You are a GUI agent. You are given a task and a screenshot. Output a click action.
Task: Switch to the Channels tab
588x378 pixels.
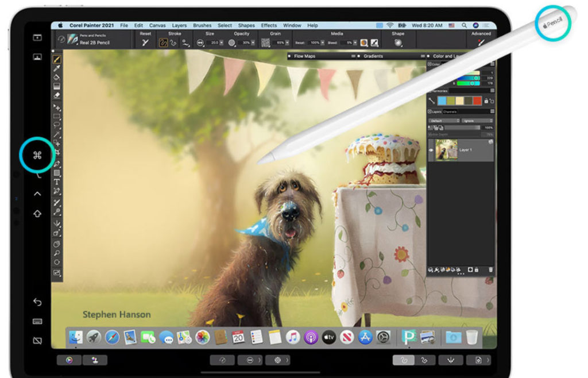point(450,112)
